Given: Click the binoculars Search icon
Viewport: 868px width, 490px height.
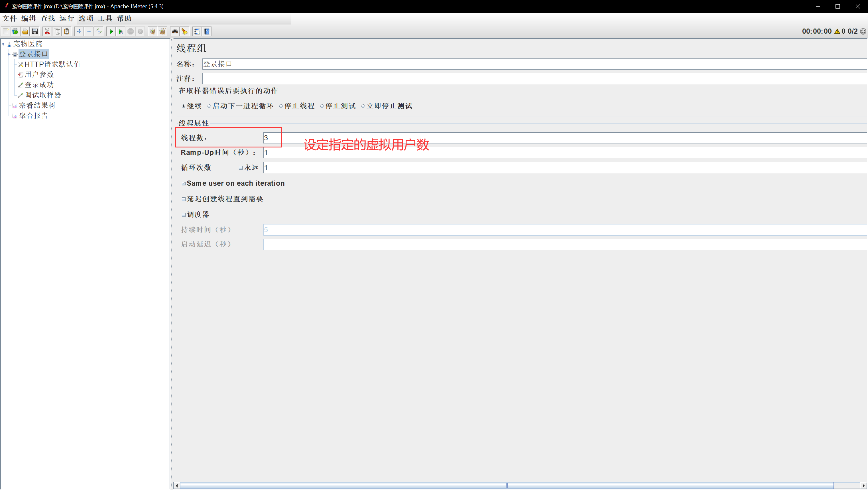Looking at the screenshot, I should 175,31.
